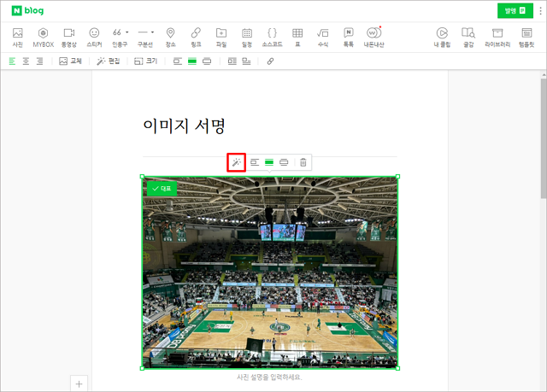Open MYBOX from the toolbar
Viewport: 547px width, 392px height.
[43, 36]
